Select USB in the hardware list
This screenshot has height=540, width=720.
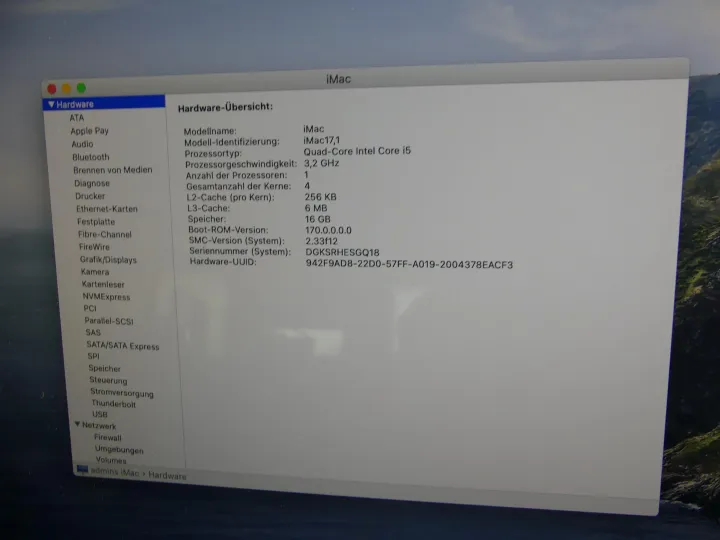coord(100,414)
